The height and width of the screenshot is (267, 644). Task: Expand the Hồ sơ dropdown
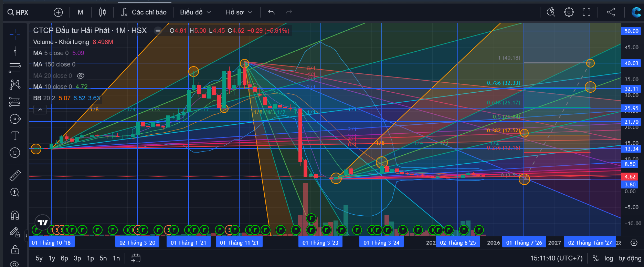click(x=239, y=12)
